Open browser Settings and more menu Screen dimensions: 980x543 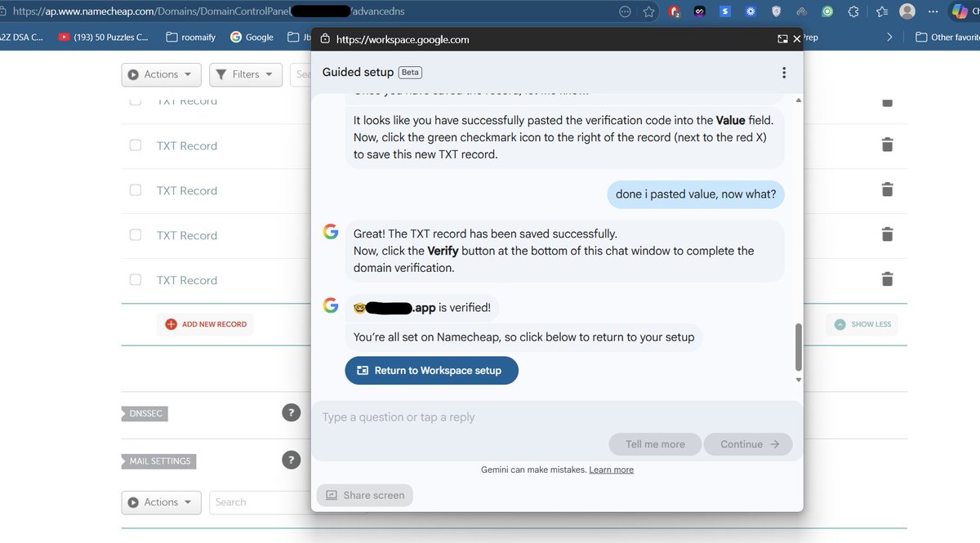[933, 11]
